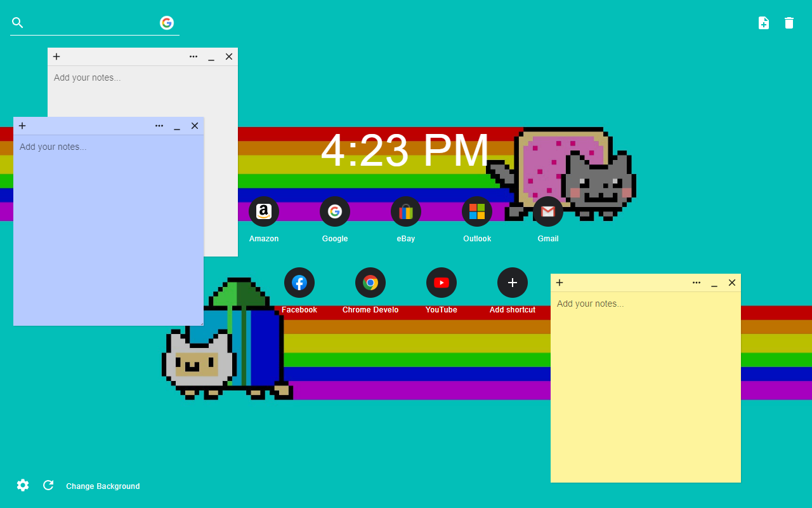Type area of the white note

143,91
